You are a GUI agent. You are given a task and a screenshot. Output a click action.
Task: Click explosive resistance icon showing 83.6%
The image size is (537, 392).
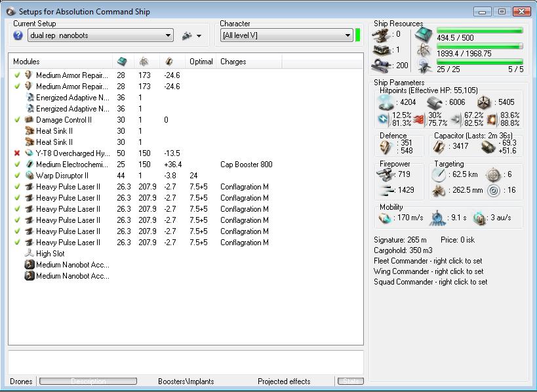[492, 119]
